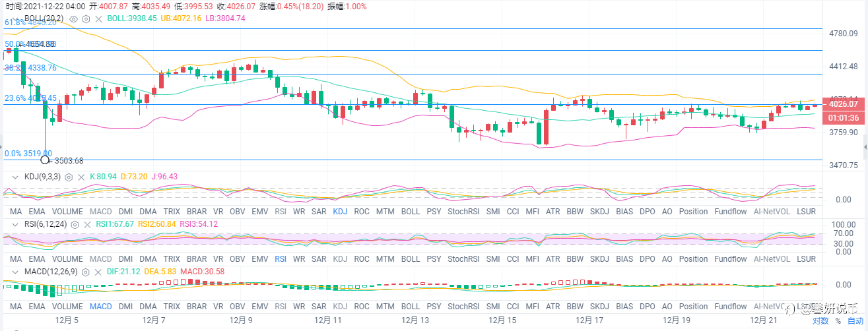The height and width of the screenshot is (331, 868).
Task: Select WR tab in the KDJ panel row
Action: (299, 212)
